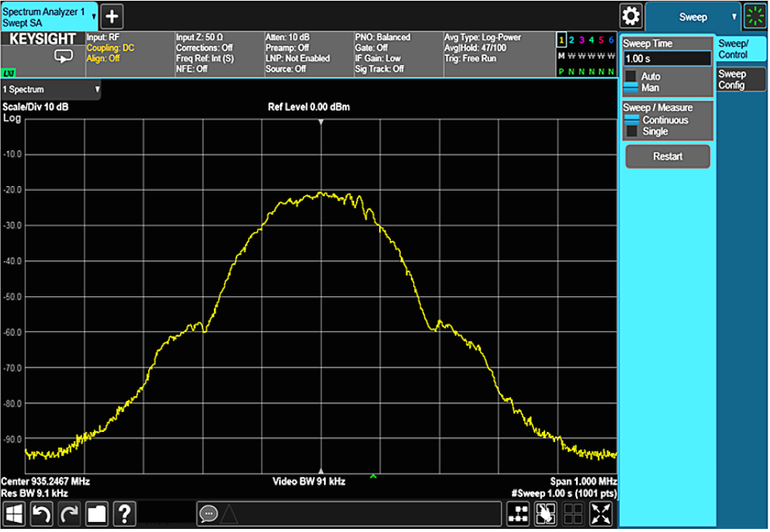770x532 pixels.
Task: Click the Undo icon on the bottom toolbar
Action: pyautogui.click(x=42, y=513)
